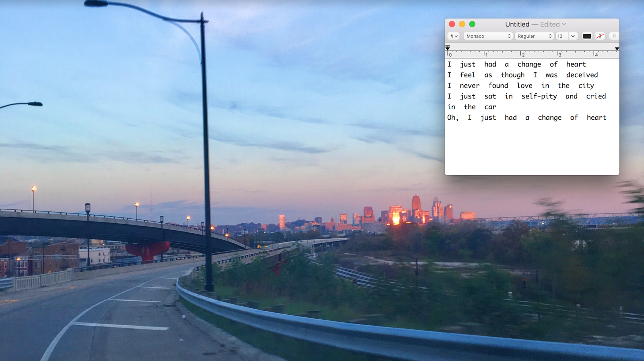Click the word "love"
This screenshot has height=361, width=644.
(525, 85)
